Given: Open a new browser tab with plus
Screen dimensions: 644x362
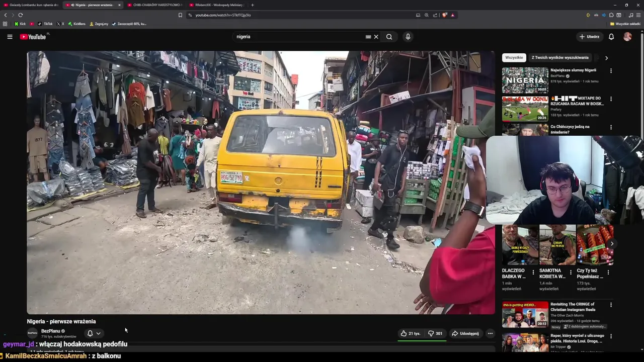Looking at the screenshot, I should [x=253, y=5].
